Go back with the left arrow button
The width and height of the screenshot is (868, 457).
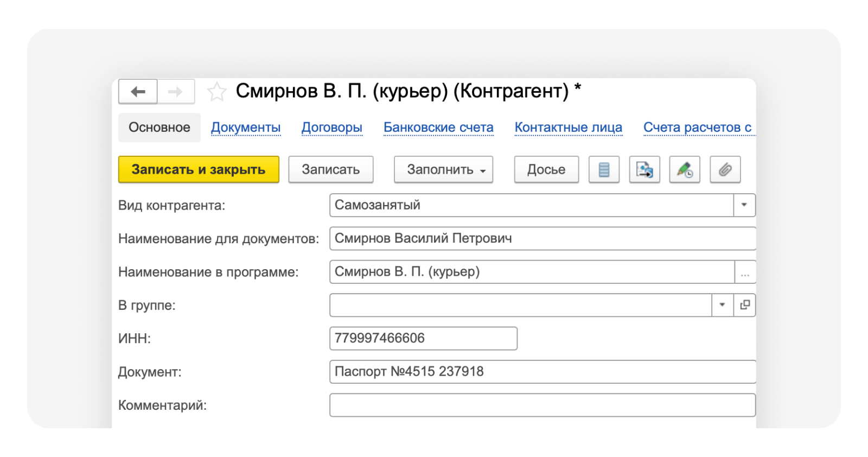[x=138, y=92]
